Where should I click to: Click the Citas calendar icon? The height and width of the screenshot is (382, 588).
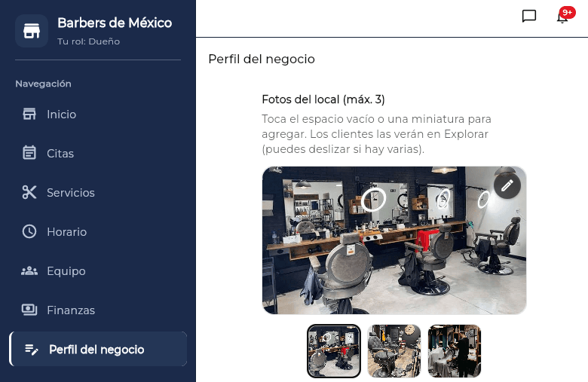29,153
